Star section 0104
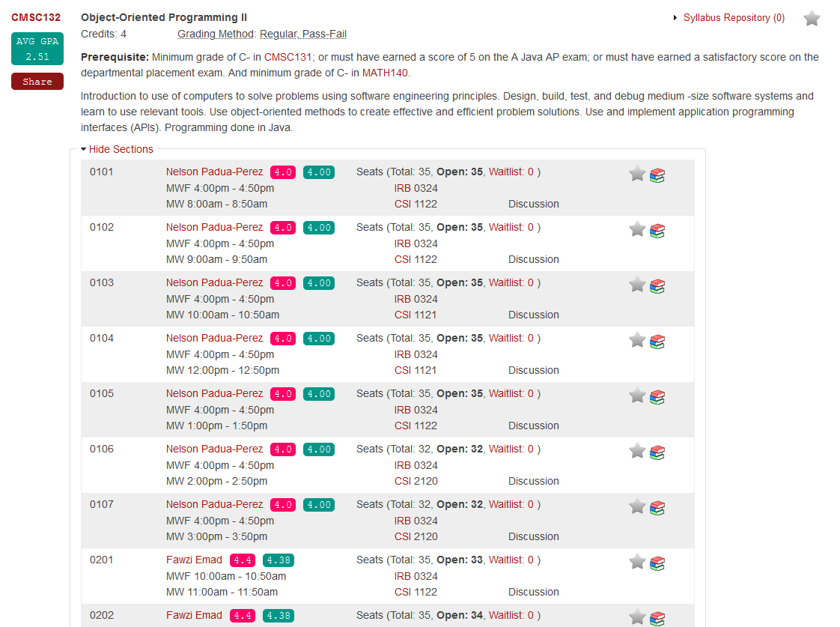Image resolution: width=840 pixels, height=627 pixels. coord(637,340)
